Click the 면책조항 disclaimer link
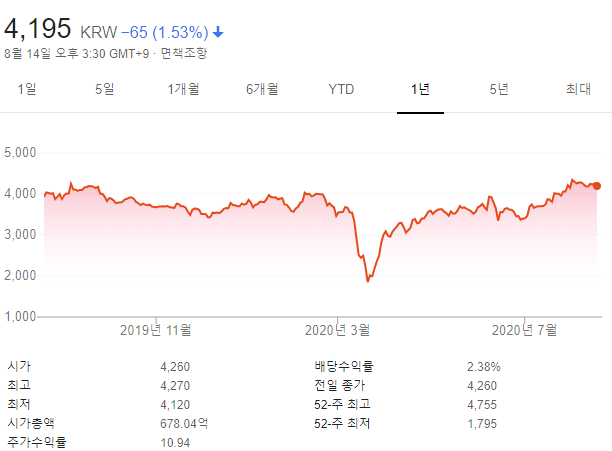Viewport: 612px width, 451px height. [x=184, y=53]
